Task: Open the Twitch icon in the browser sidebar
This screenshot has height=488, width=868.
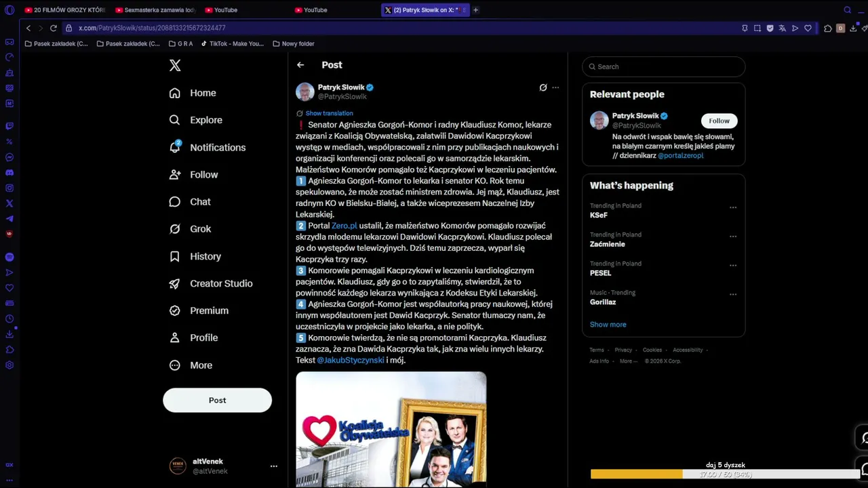Action: coord(9,126)
